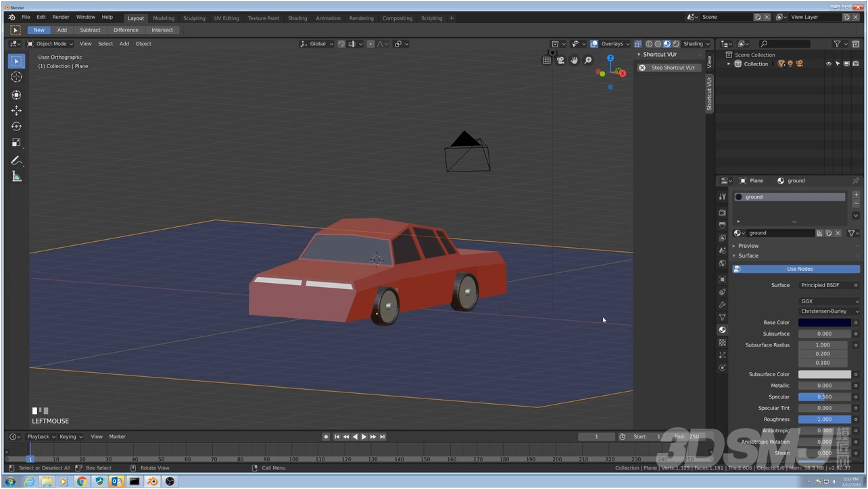Click the Use Nodes button
This screenshot has width=868, height=489.
(x=796, y=269)
